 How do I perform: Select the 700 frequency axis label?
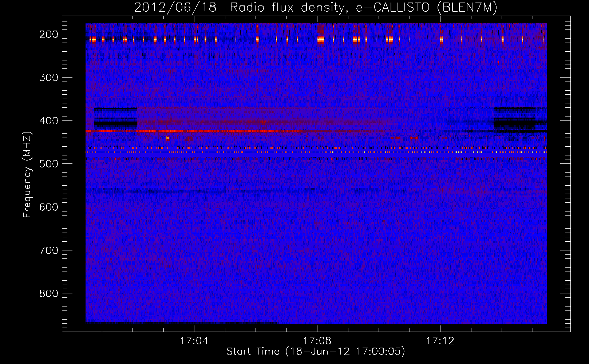tap(49, 250)
